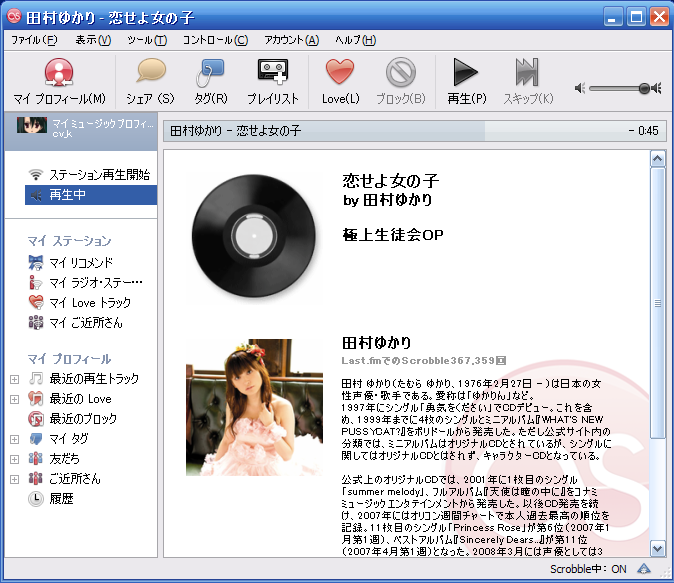The height and width of the screenshot is (583, 674).
Task: Open the プレイリスト cassette icon
Action: coord(273,71)
